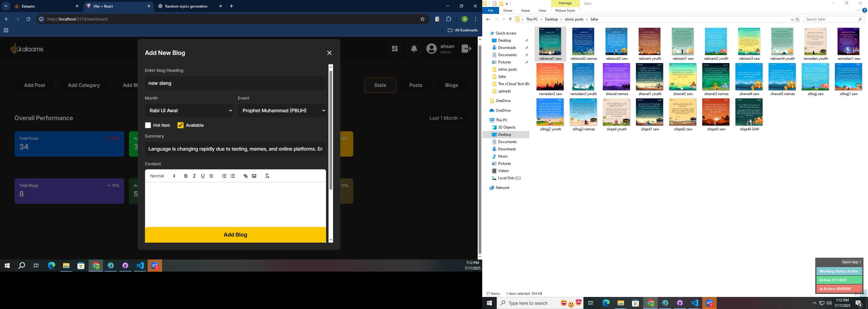Image resolution: width=868 pixels, height=309 pixels.
Task: Close the Add New Blog dialog
Action: tap(329, 53)
